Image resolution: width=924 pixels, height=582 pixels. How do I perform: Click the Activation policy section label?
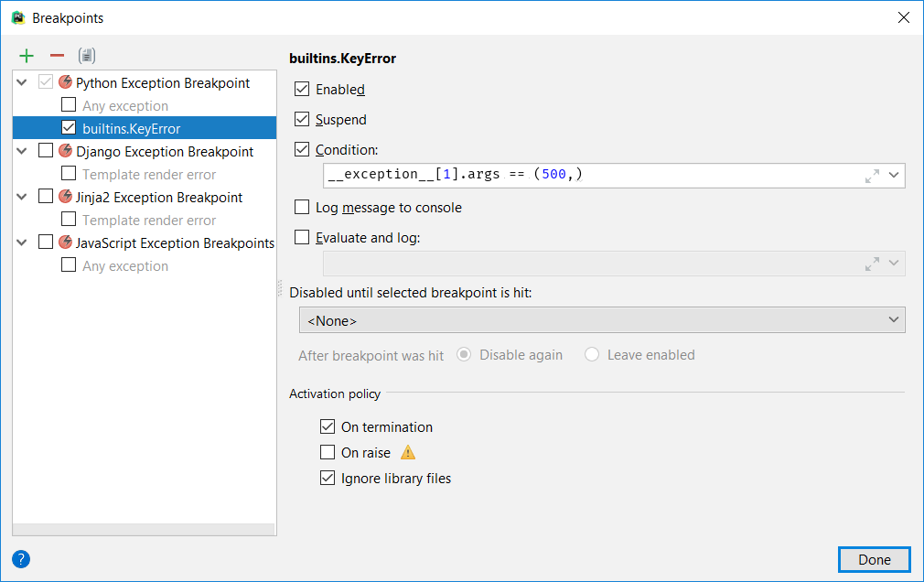(x=335, y=393)
